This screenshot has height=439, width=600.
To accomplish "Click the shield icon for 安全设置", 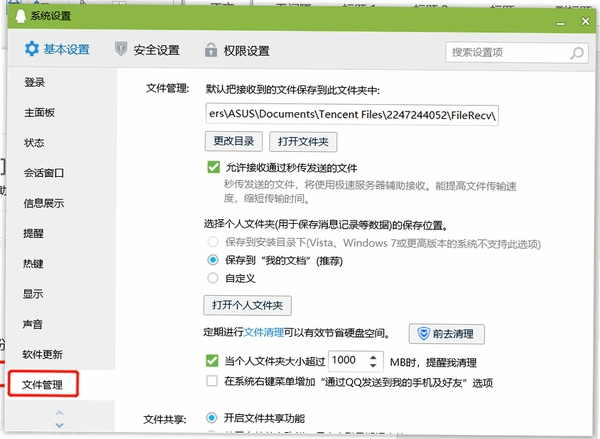I will 121,49.
